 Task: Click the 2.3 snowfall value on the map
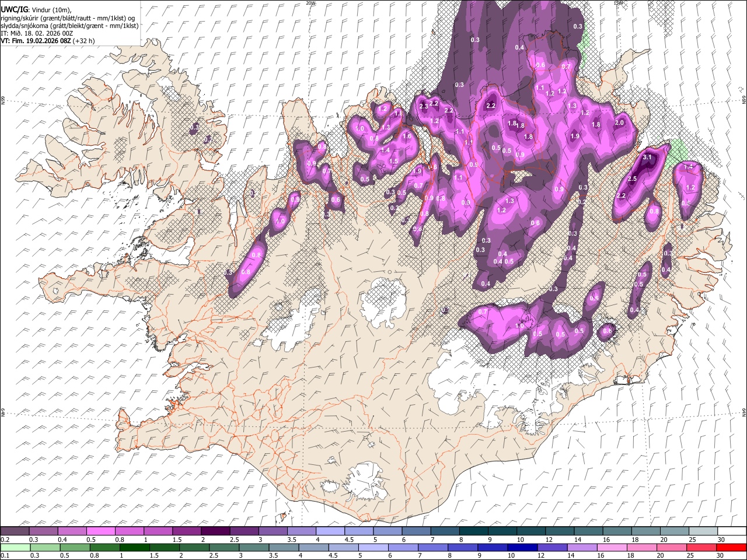coord(424,106)
